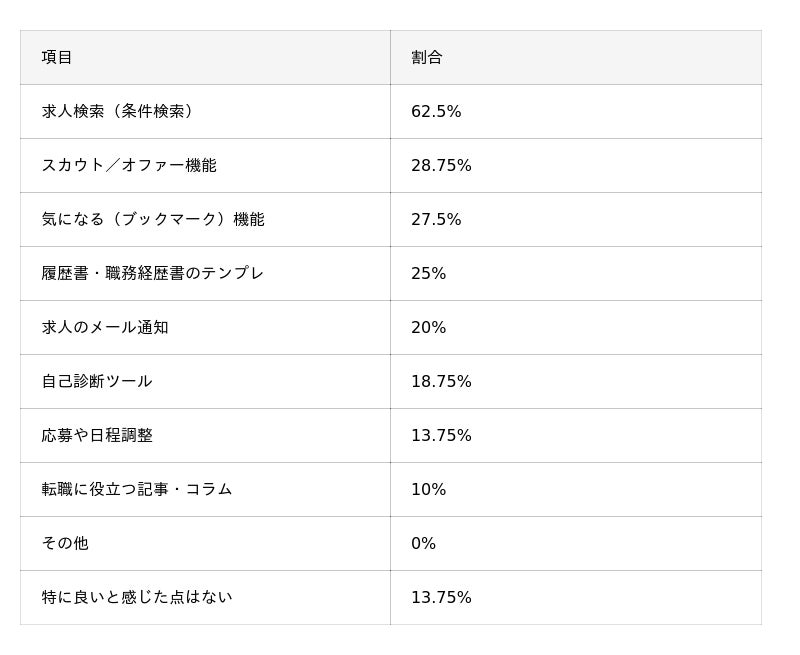
Task: Click the 62.5% value cell
Action: tap(436, 111)
